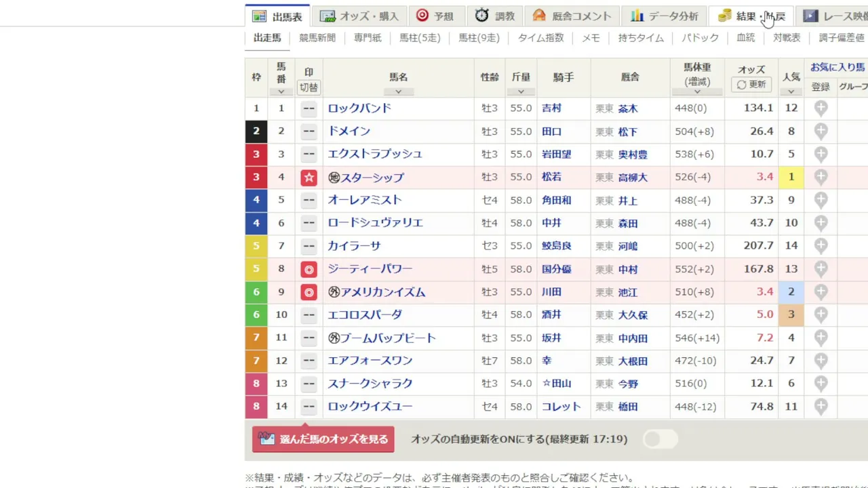Add ドメイン to favorites
Screen dimensions: 868x488
pos(821,131)
